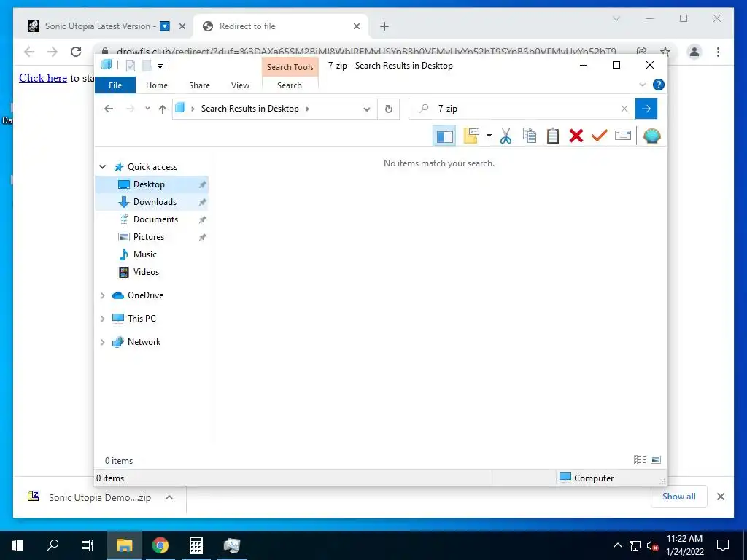The width and height of the screenshot is (747, 560).
Task: Expand the ribbon with the chevron
Action: pyautogui.click(x=642, y=85)
